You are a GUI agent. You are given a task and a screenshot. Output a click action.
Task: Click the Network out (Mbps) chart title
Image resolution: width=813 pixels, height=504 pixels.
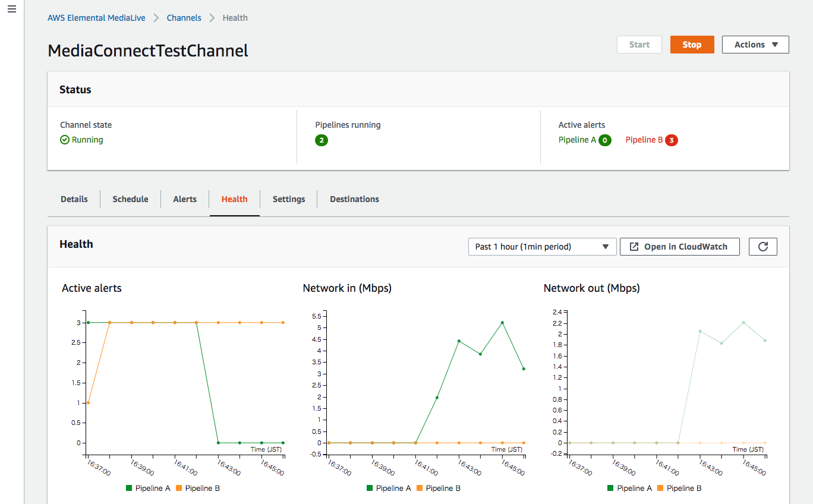591,288
